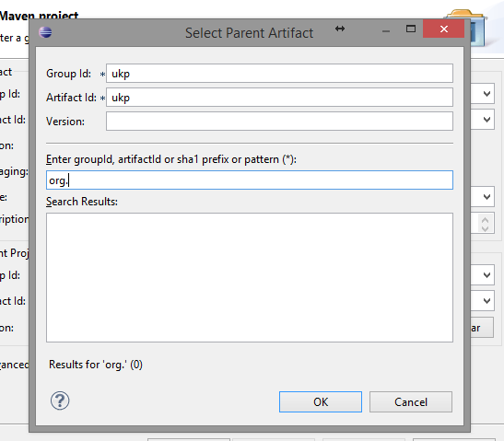Minimize the Select Parent Artifact dialog
Screen dimensions: 504x441
pos(386,31)
